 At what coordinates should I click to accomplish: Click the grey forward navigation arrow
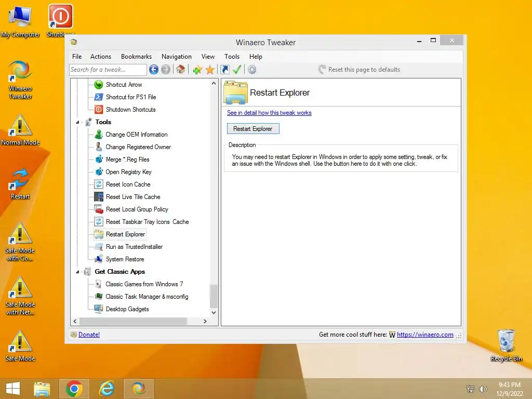[166, 70]
